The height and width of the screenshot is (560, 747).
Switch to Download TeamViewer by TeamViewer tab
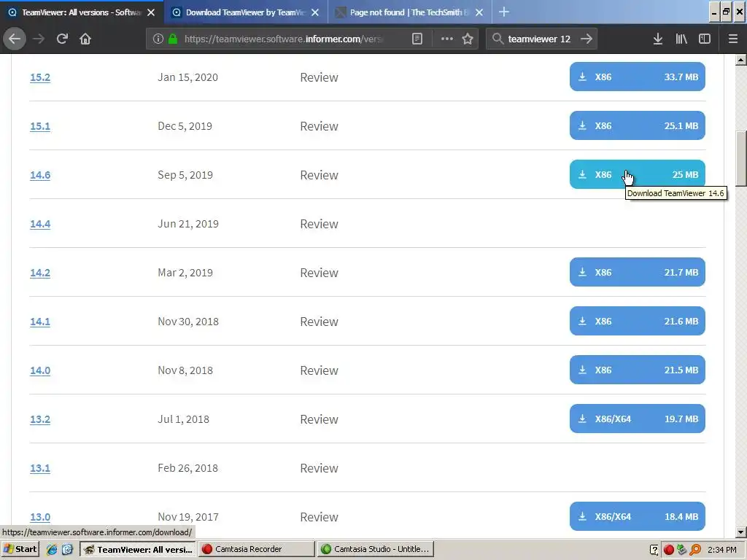(246, 12)
